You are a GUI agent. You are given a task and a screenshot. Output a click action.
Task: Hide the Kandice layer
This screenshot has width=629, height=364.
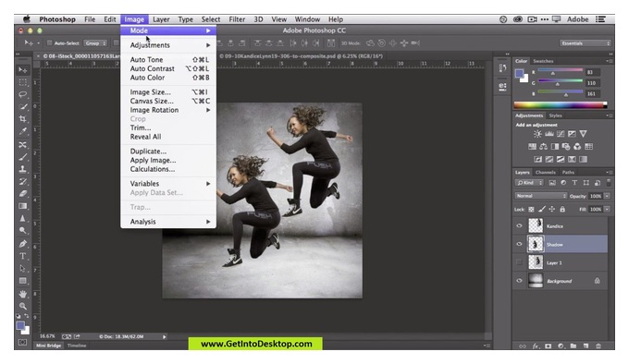(519, 225)
